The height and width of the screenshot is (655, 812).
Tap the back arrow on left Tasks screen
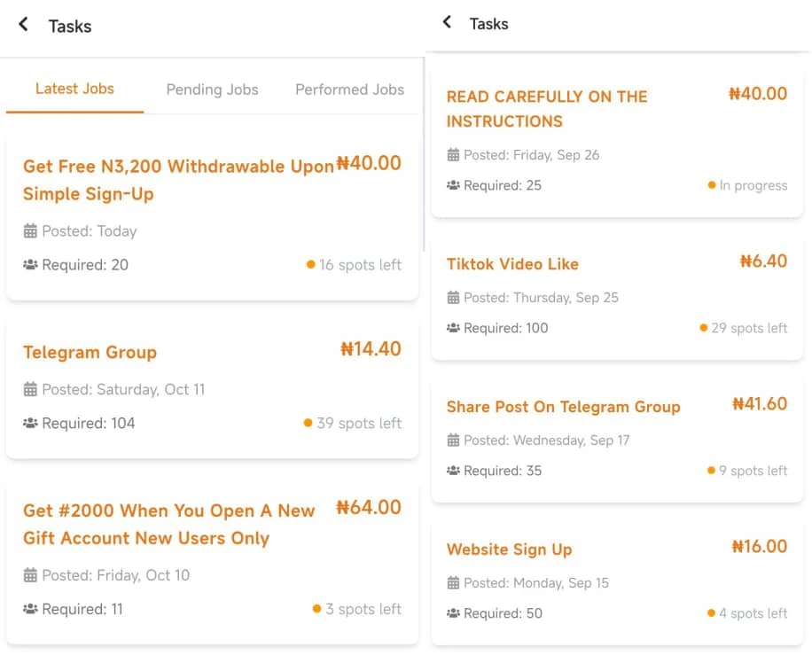(23, 25)
